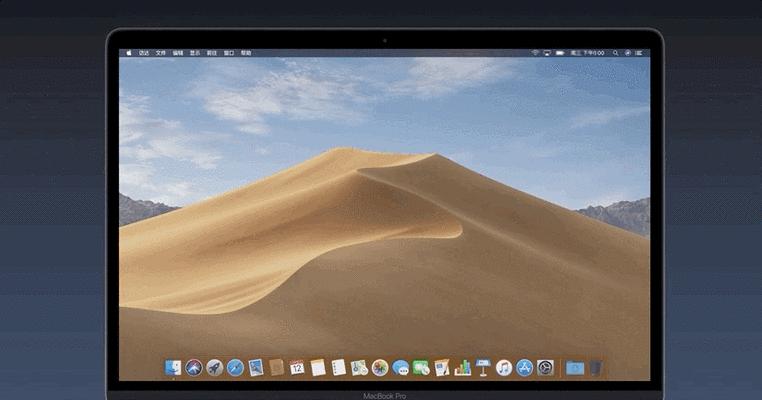Click the date and time in menu bar
This screenshot has height=400, width=762.
point(588,53)
